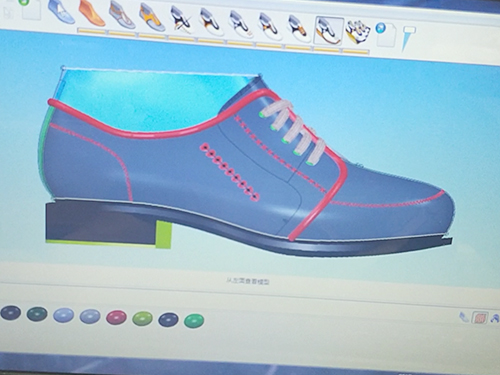Click the red piping along the shoe collar
Image resolution: width=500 pixels, height=375 pixels.
(140, 132)
